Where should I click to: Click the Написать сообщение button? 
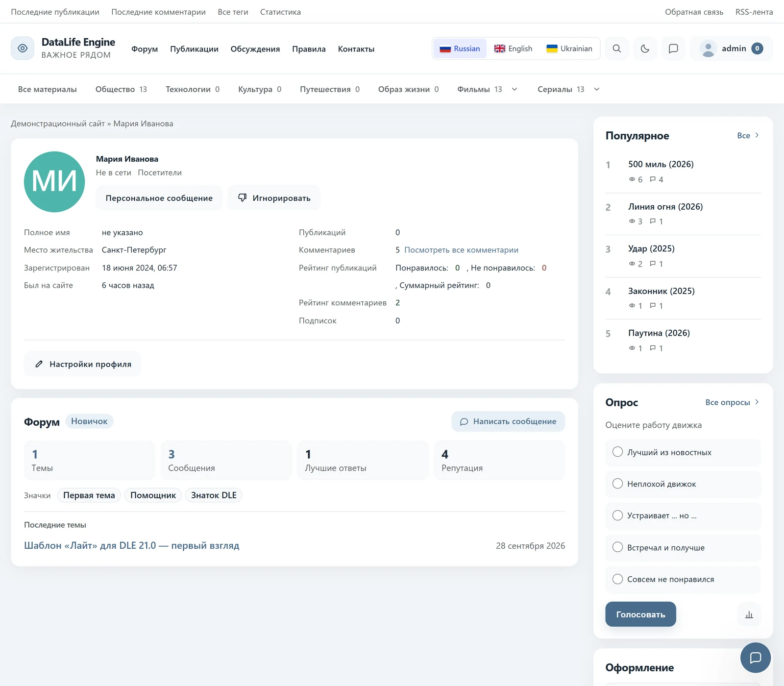click(508, 421)
